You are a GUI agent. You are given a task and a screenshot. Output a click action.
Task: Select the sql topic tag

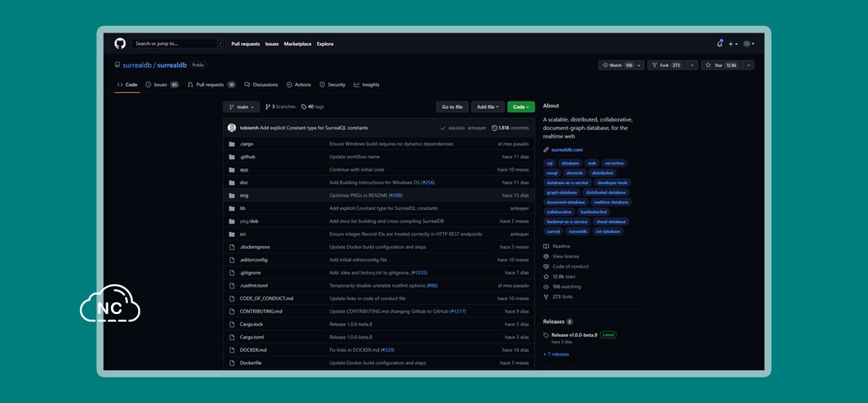[x=550, y=163]
